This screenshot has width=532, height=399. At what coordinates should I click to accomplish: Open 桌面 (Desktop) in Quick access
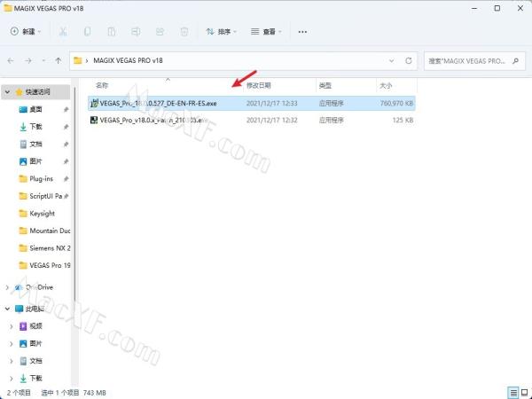[35, 109]
